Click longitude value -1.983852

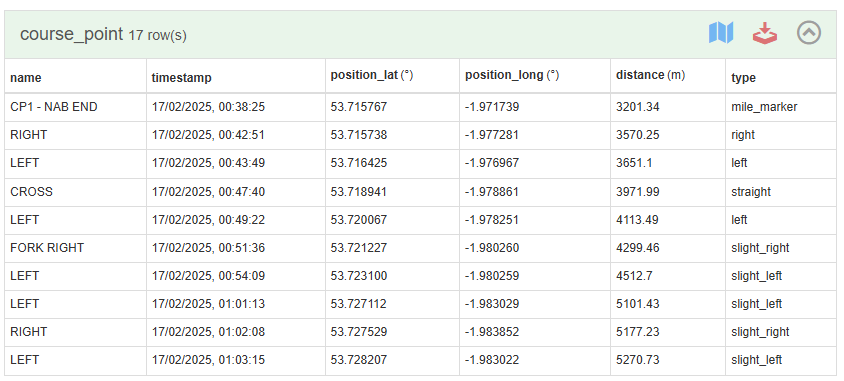(492, 332)
